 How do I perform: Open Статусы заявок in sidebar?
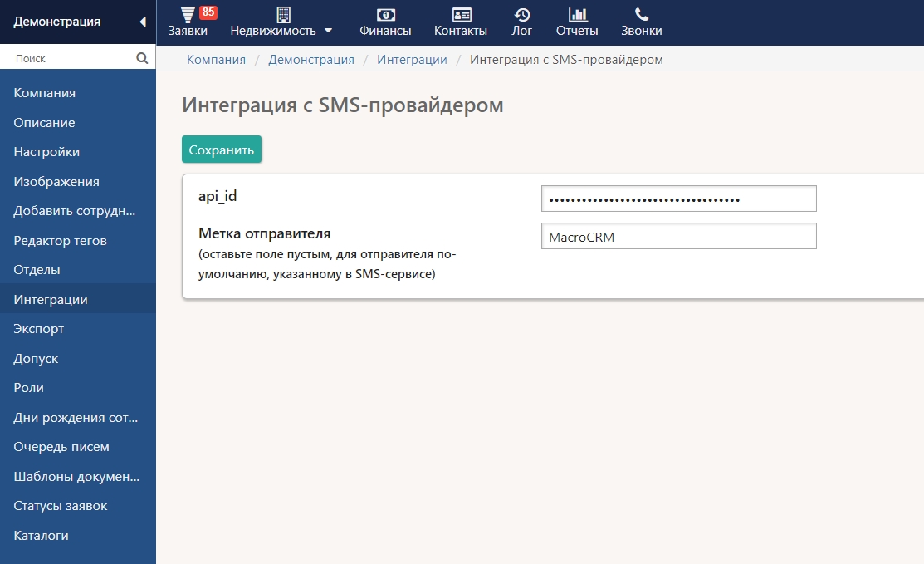[x=60, y=506]
